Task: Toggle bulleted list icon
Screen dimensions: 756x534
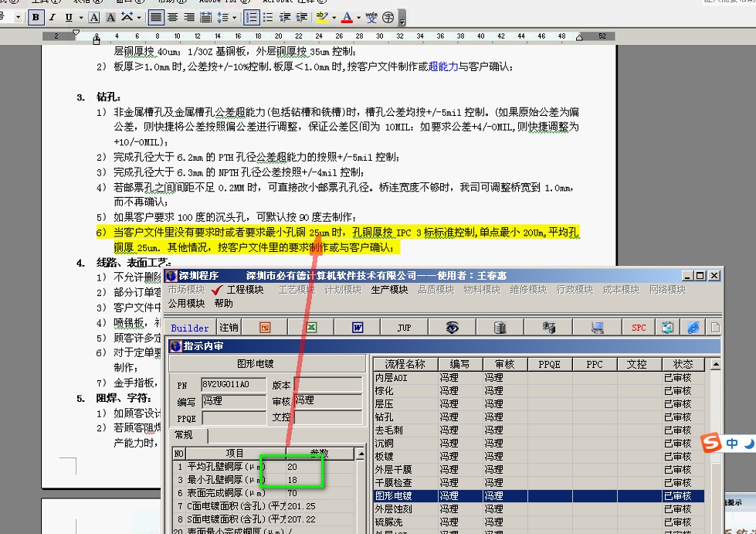Action: click(268, 18)
